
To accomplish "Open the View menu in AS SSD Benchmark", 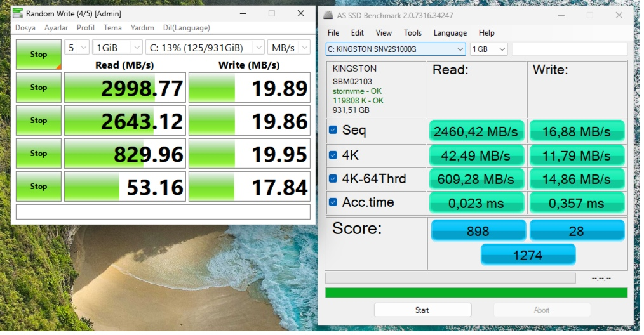I will 384,33.
